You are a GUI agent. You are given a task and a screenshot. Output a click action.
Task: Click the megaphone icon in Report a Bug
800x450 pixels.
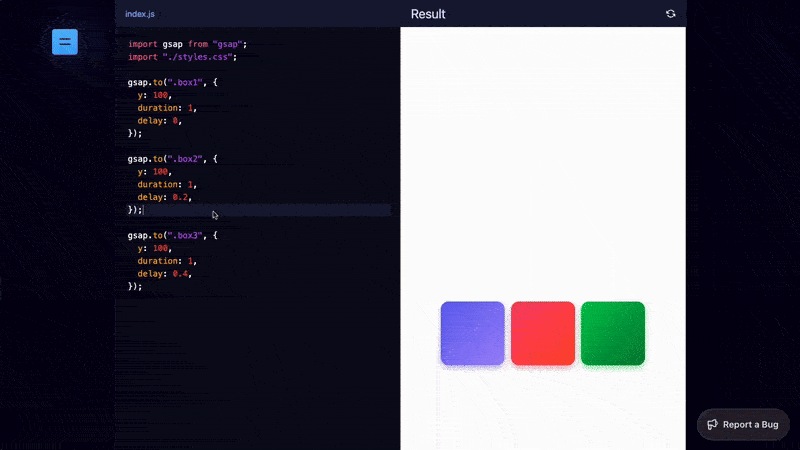[x=712, y=424]
